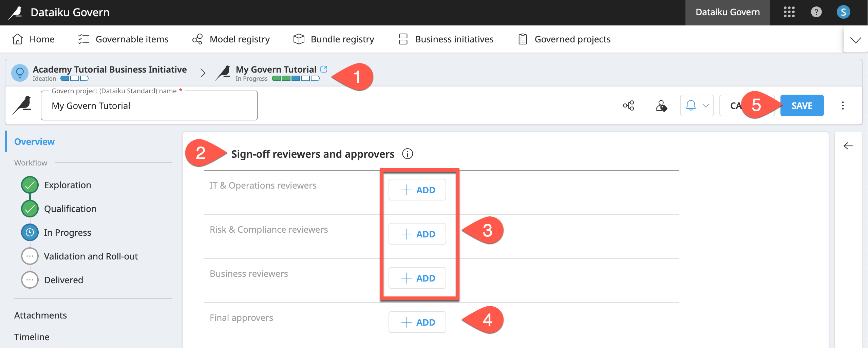868x348 pixels.
Task: Click the Governable items checklist icon
Action: pyautogui.click(x=83, y=39)
